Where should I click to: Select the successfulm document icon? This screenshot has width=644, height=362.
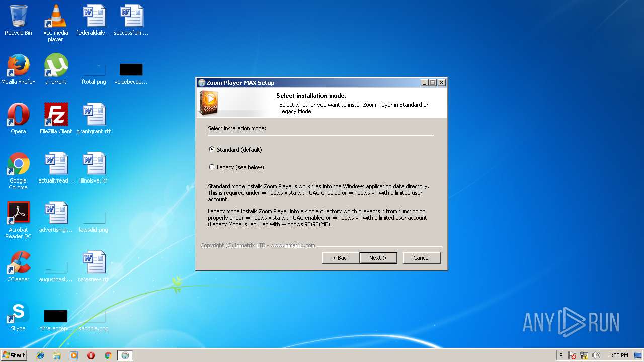(131, 20)
